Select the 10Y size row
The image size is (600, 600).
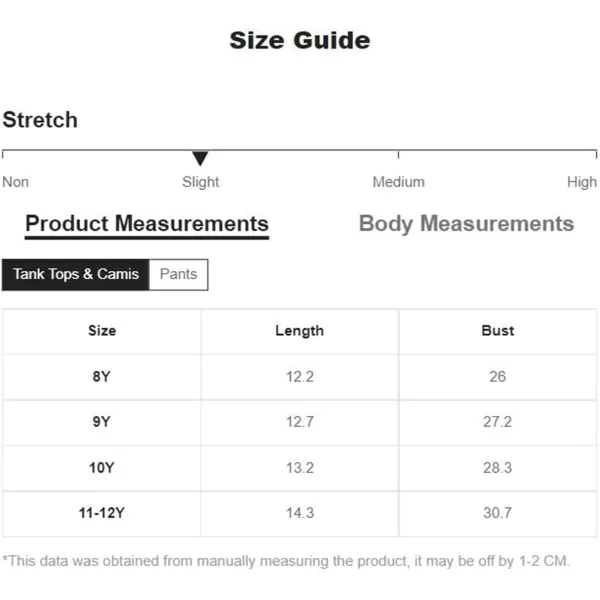pos(300,468)
